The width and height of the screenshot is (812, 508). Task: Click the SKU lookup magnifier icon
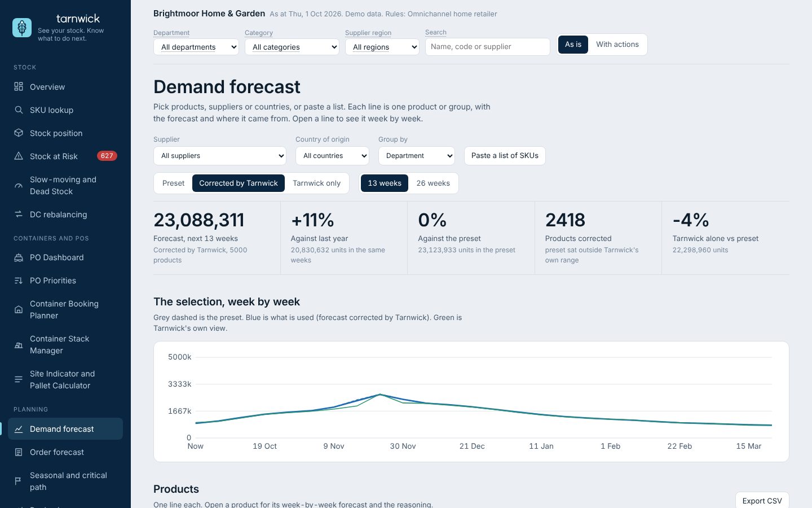(x=19, y=110)
